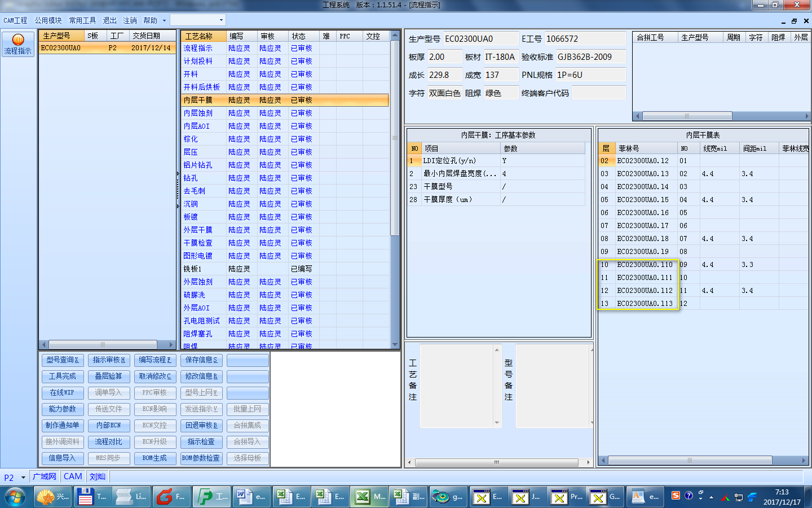
Task: Show hidden tray icons arrow
Action: [x=711, y=497]
